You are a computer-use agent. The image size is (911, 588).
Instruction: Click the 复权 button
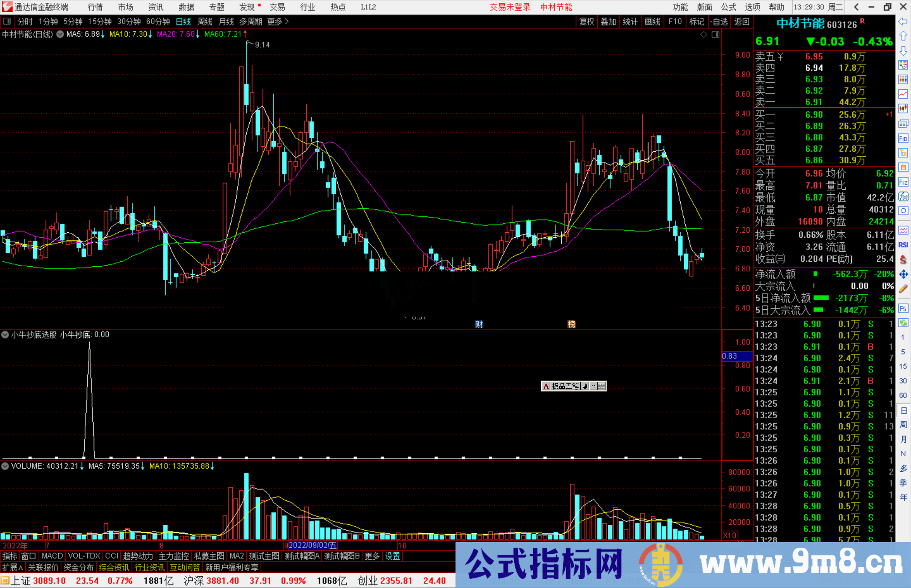(x=587, y=21)
